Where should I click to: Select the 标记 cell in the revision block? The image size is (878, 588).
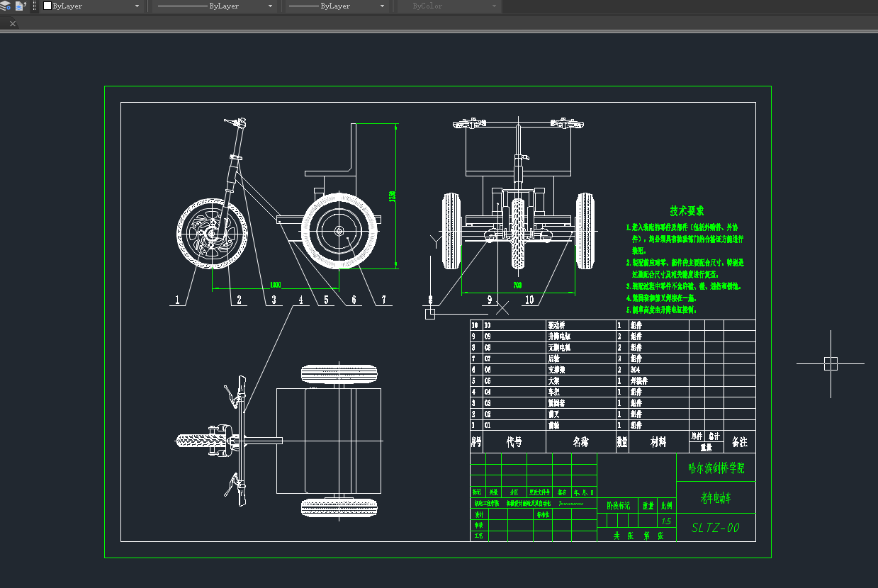click(477, 492)
